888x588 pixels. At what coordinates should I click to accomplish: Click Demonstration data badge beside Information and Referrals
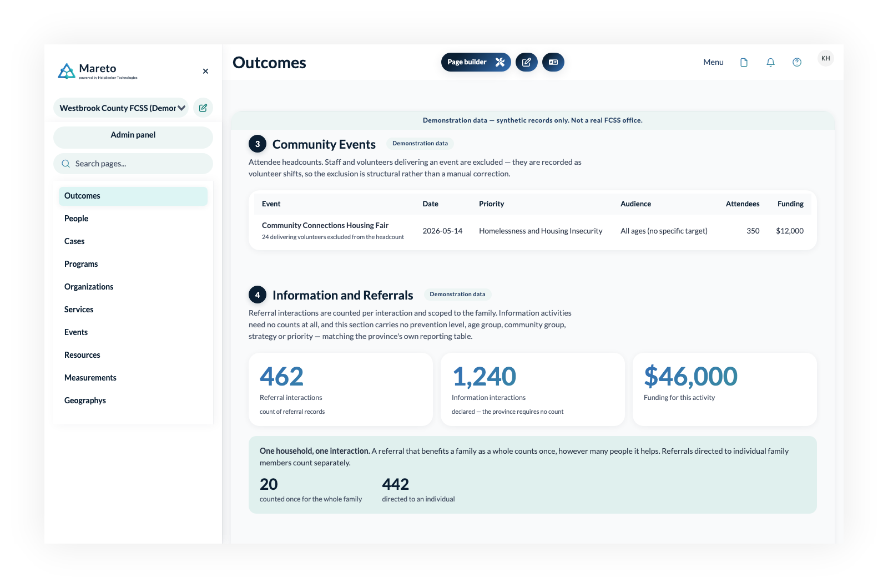457,294
